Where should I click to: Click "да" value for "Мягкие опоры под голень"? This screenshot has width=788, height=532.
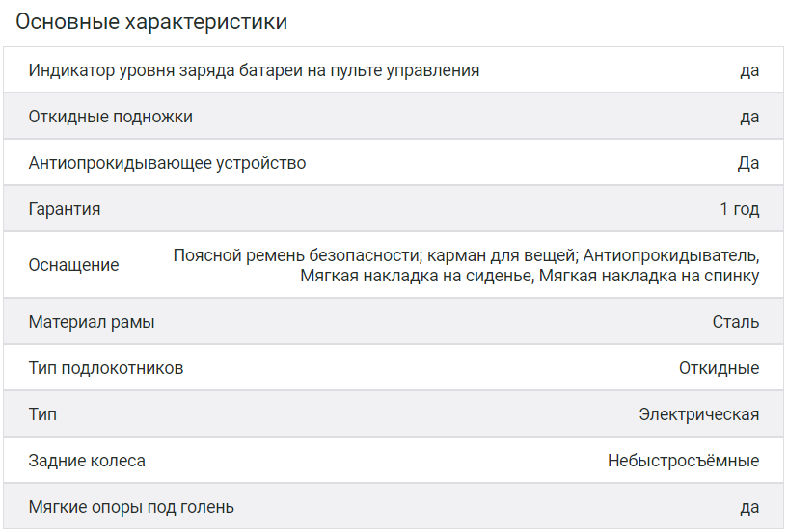tap(749, 507)
